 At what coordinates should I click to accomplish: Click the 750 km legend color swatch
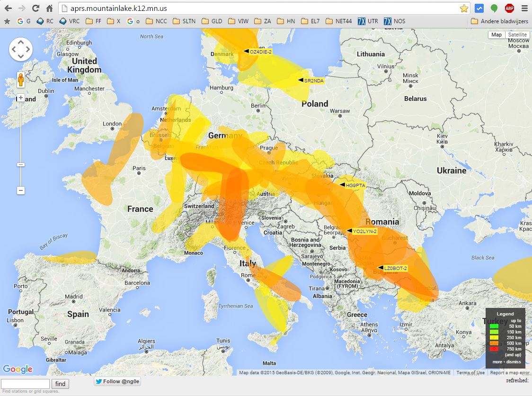click(x=494, y=349)
